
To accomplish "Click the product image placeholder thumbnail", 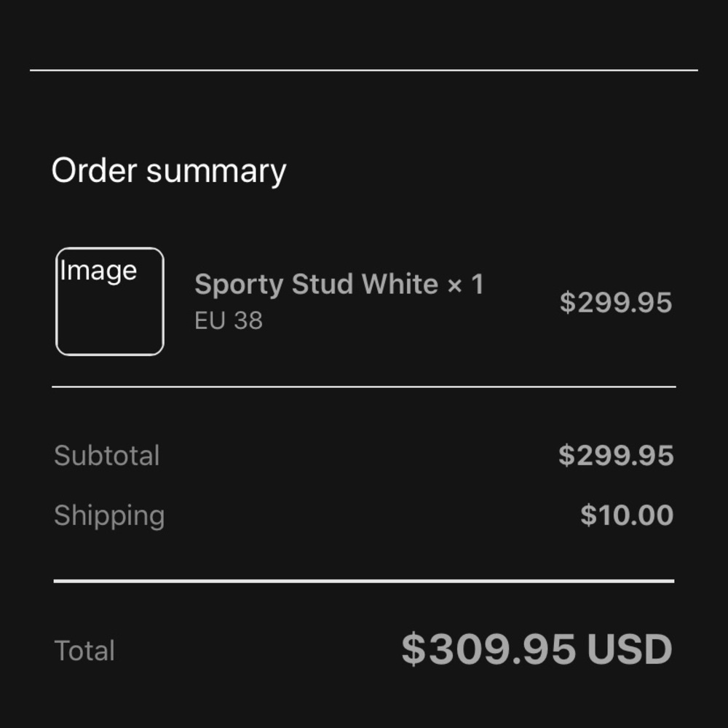I will (110, 301).
